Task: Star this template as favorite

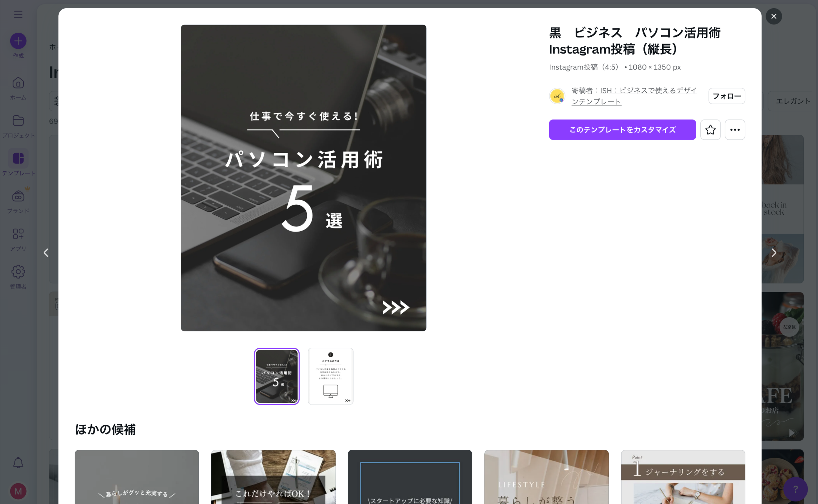Action: click(x=710, y=130)
